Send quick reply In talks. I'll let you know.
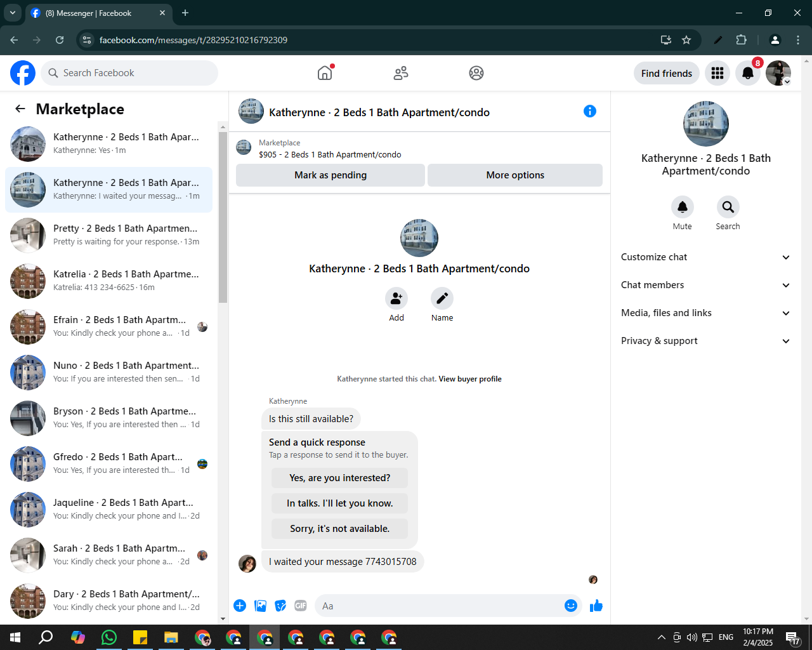This screenshot has width=812, height=650. point(340,503)
